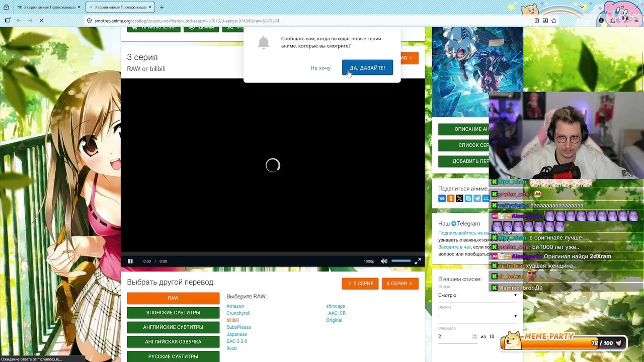The width and height of the screenshot is (644, 362).
Task: Decline notifications with 'Не хочу'
Action: [320, 68]
